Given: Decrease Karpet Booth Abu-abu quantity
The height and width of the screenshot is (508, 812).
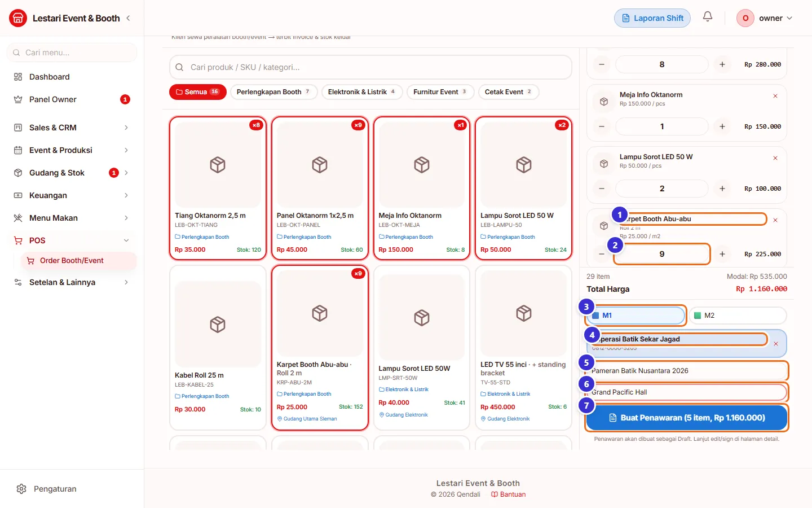Looking at the screenshot, I should (602, 254).
